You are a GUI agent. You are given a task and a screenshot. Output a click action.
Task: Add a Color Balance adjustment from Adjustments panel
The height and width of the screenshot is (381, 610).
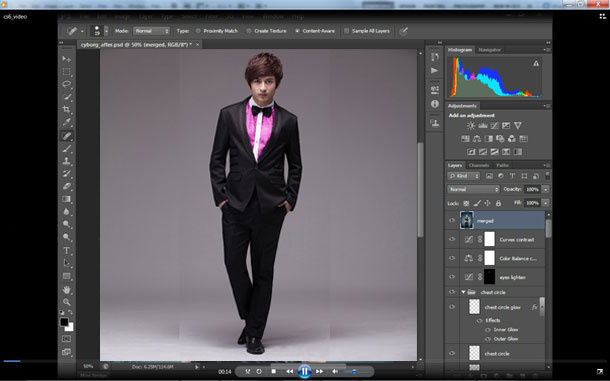477,139
